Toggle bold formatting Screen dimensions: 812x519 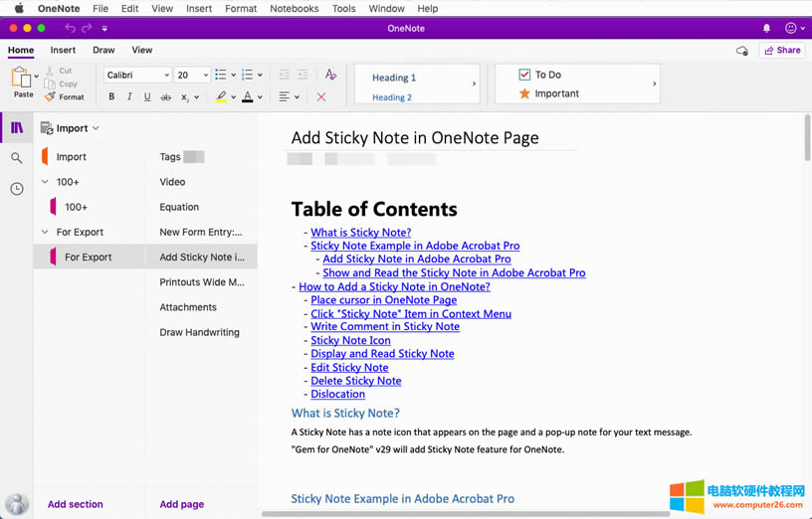click(111, 97)
